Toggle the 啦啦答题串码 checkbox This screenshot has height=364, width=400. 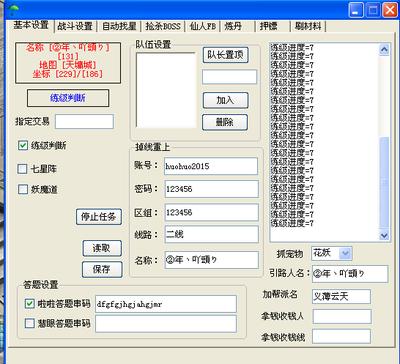click(x=30, y=304)
